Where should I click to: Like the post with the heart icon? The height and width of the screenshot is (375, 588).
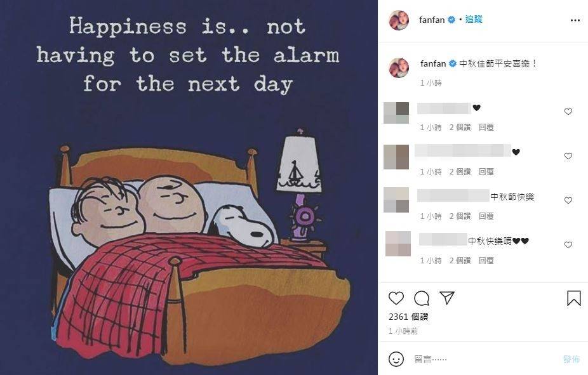pos(396,298)
